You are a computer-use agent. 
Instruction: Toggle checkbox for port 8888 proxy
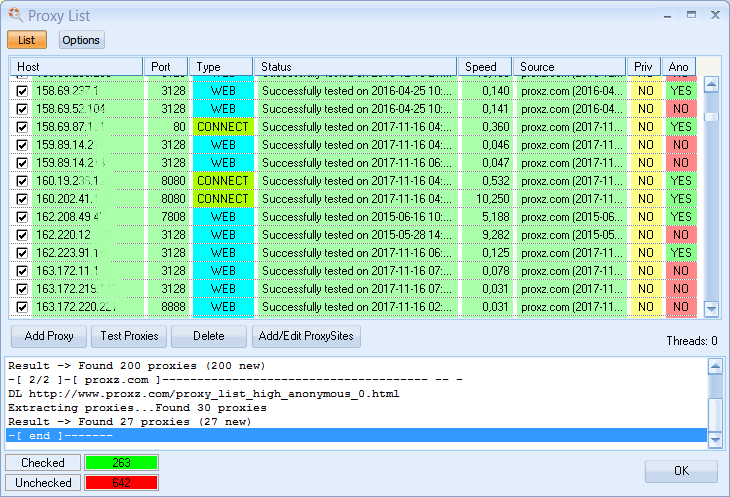point(22,307)
